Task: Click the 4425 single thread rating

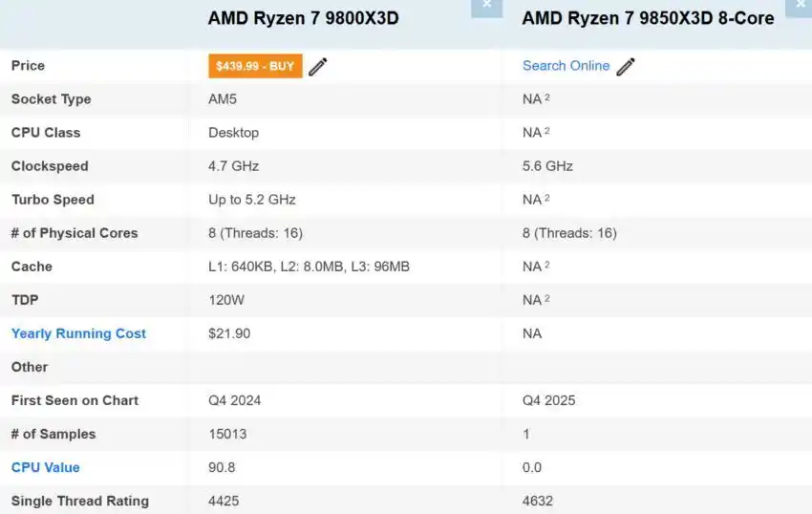Action: point(224,501)
